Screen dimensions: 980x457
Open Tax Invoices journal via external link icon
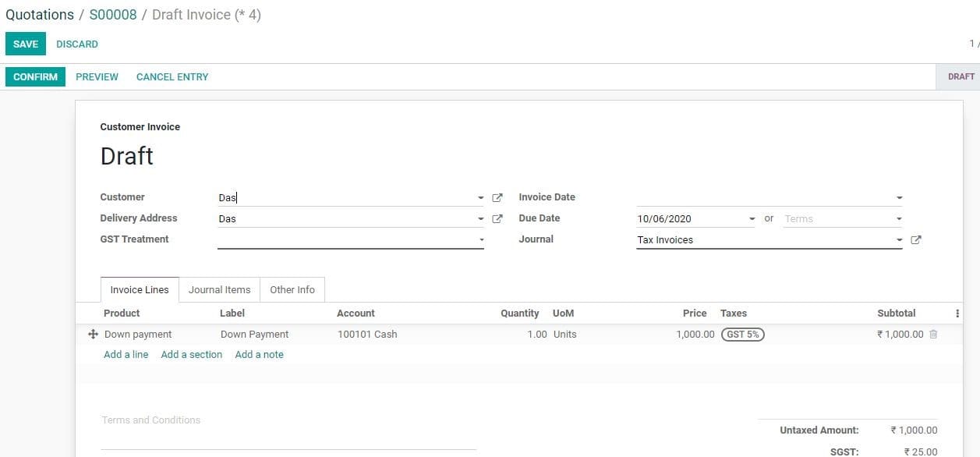click(x=916, y=239)
